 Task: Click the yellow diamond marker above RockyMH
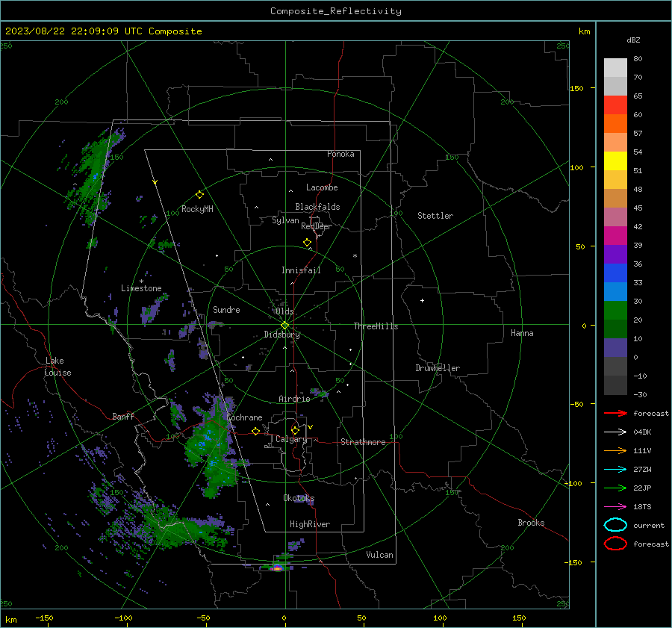point(199,195)
